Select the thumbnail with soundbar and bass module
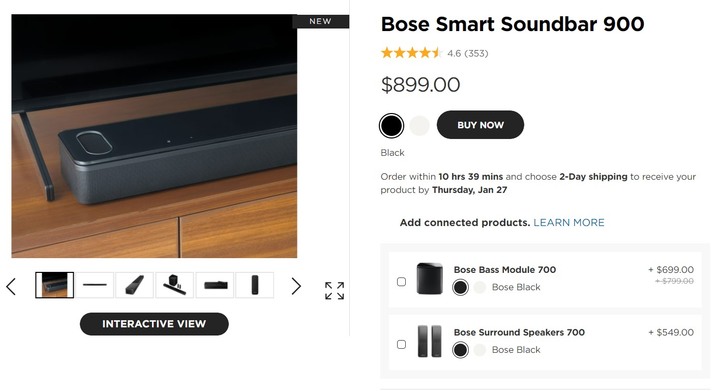 click(174, 285)
